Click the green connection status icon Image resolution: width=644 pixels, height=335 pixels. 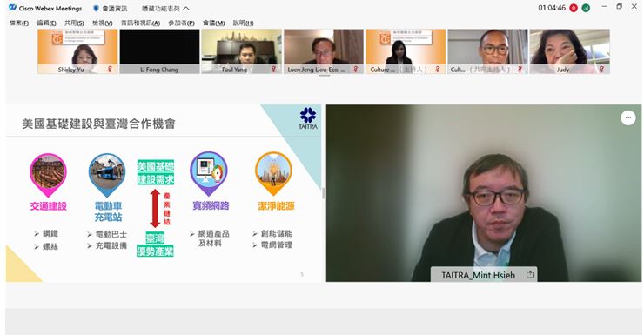click(x=586, y=8)
